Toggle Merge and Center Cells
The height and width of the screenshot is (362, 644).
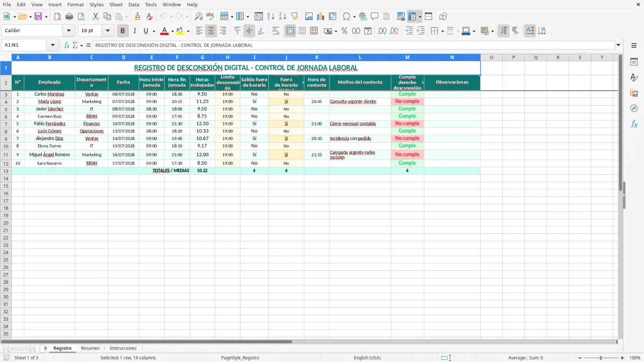(290, 31)
